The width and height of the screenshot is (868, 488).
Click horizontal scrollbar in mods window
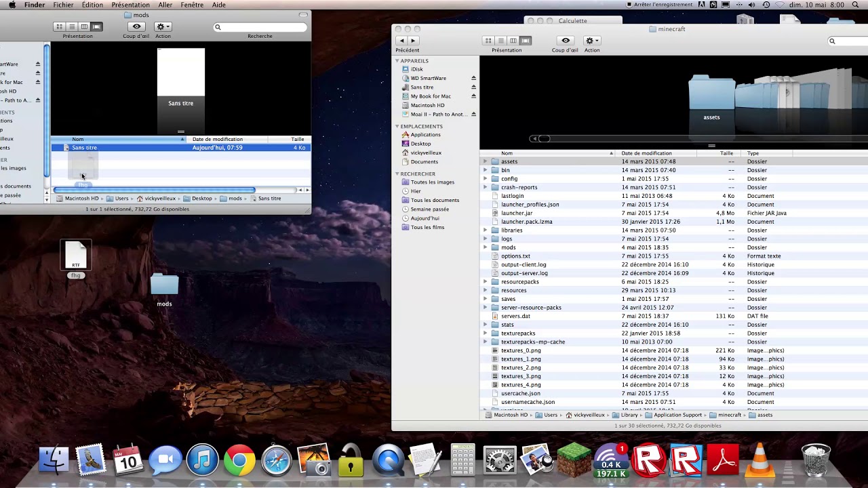155,190
